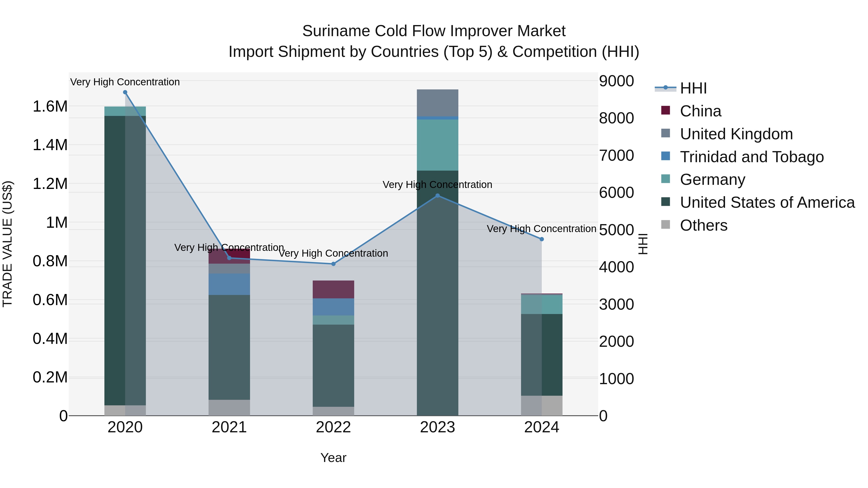Select the 2022 HHI data point
Image resolution: width=868 pixels, height=488 pixels.
click(334, 264)
